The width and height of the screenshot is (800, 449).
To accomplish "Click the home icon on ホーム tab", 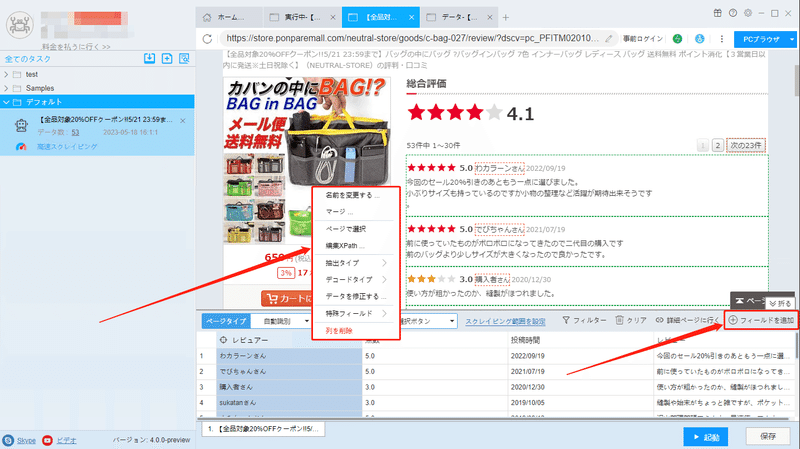I will click(x=207, y=17).
